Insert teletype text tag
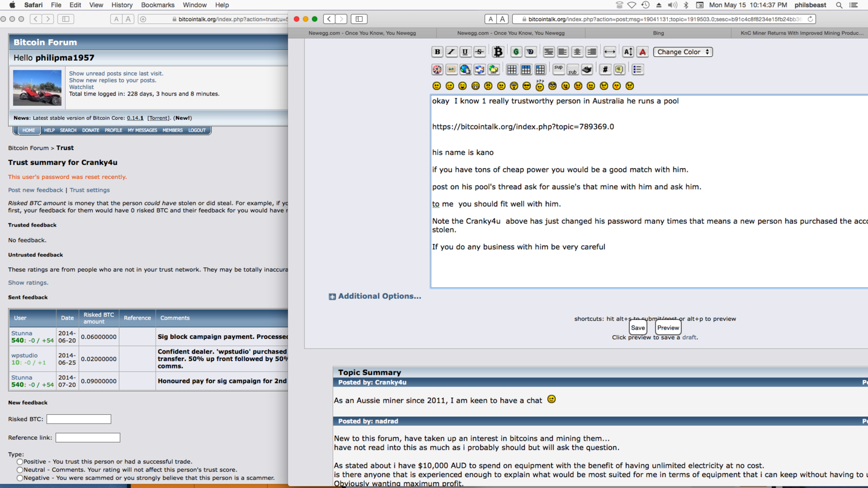The height and width of the screenshot is (488, 868). [x=587, y=69]
